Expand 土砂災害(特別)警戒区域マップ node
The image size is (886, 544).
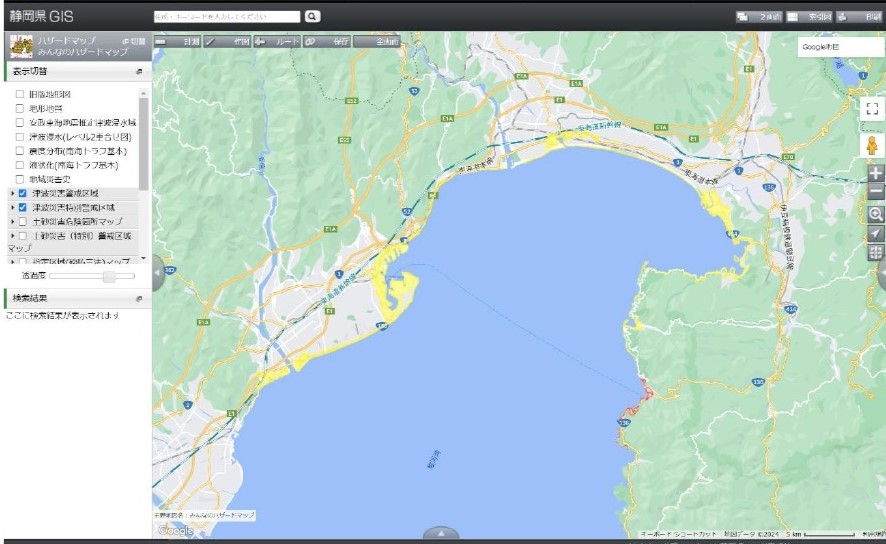point(12,236)
